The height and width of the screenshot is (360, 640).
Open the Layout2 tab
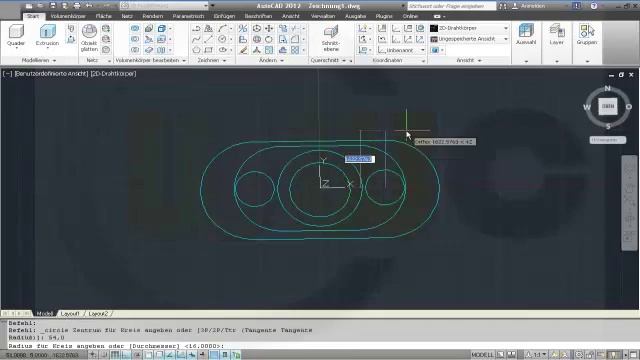[98, 313]
